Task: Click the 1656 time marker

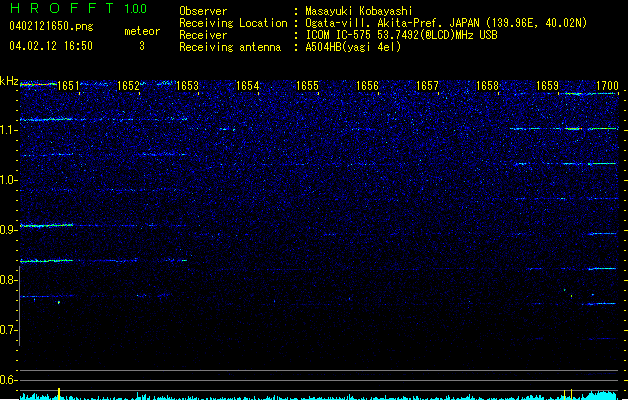Action: pyautogui.click(x=367, y=86)
